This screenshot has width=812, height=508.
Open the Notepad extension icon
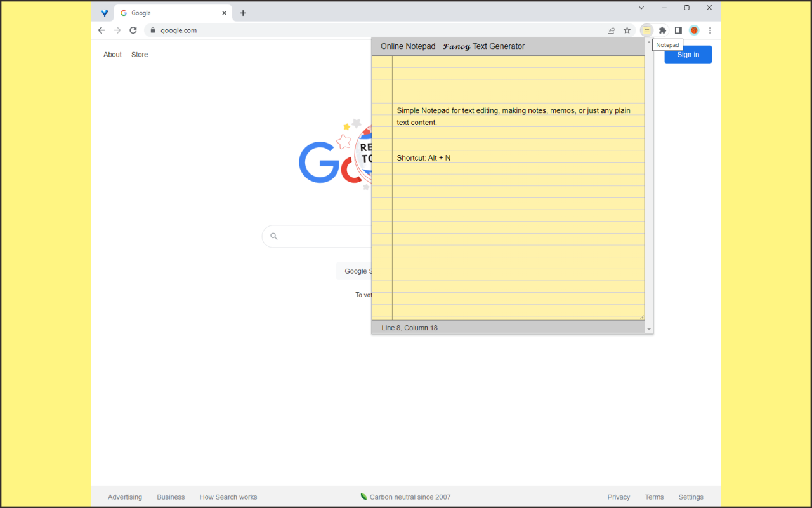click(646, 30)
